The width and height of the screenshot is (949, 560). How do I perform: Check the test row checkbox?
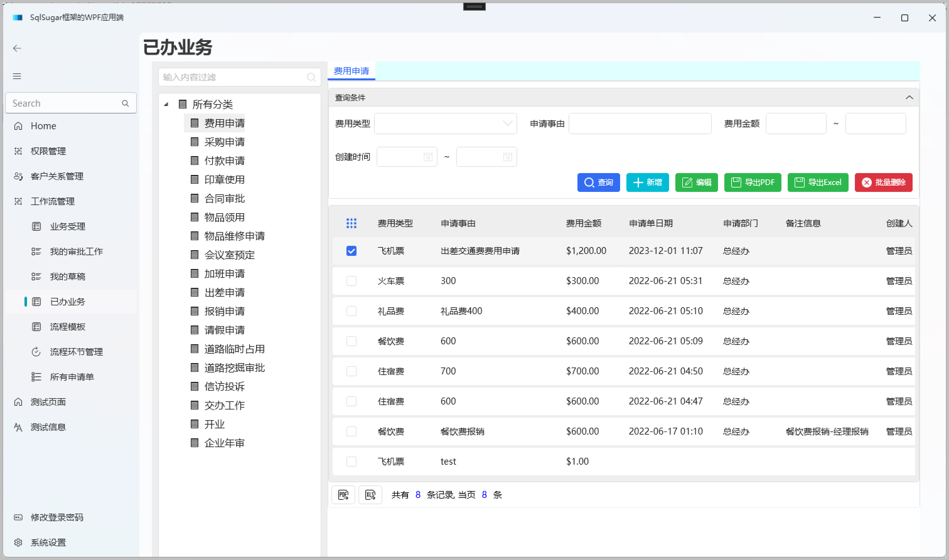pyautogui.click(x=351, y=462)
